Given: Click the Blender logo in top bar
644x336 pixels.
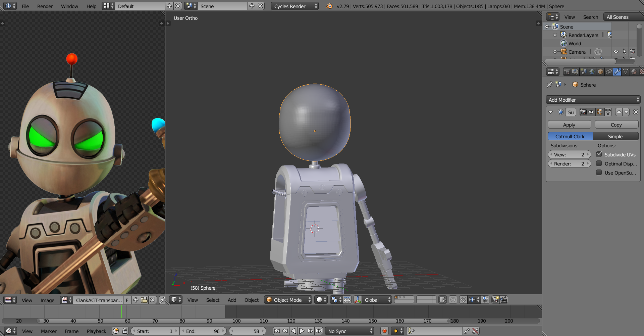Looking at the screenshot, I should [329, 6].
